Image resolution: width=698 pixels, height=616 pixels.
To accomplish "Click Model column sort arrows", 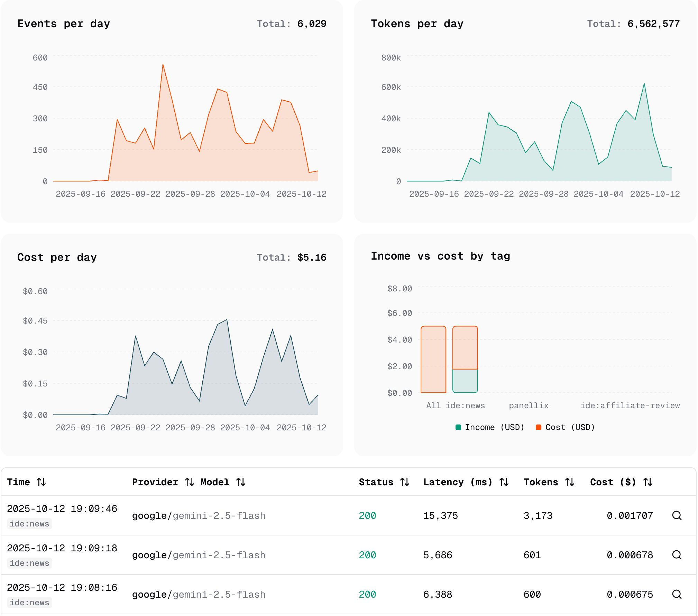I will coord(241,482).
